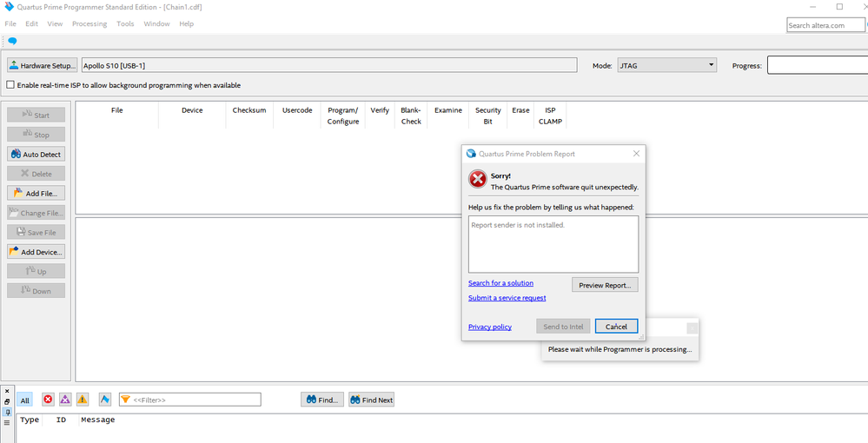Click the messages <<Filter>> input field

click(190, 400)
